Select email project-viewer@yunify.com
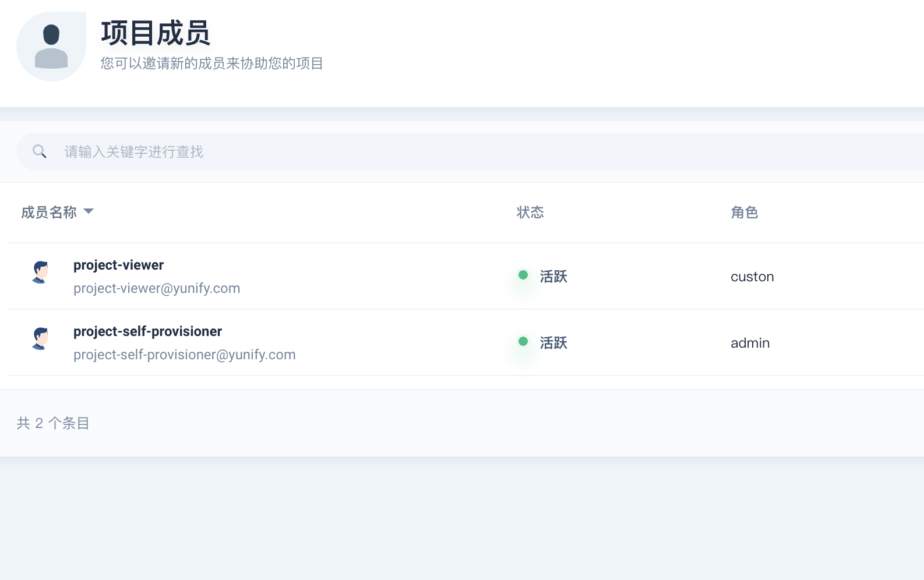 point(157,288)
